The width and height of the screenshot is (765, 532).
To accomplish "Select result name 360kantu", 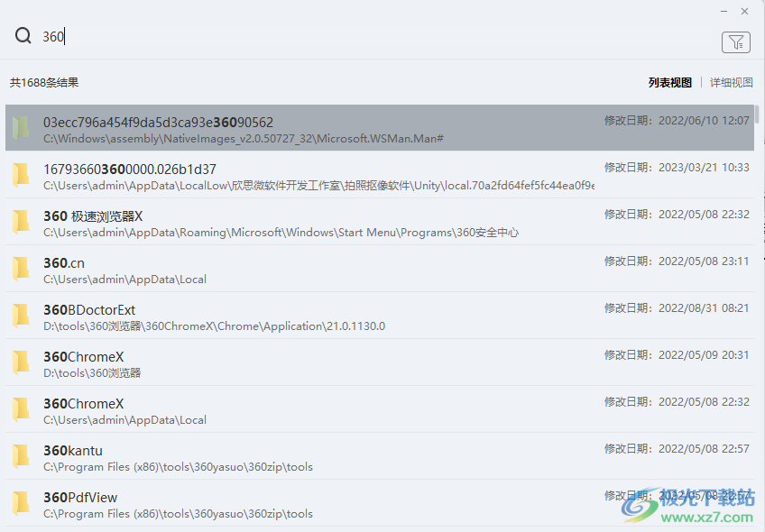I will 73,450.
